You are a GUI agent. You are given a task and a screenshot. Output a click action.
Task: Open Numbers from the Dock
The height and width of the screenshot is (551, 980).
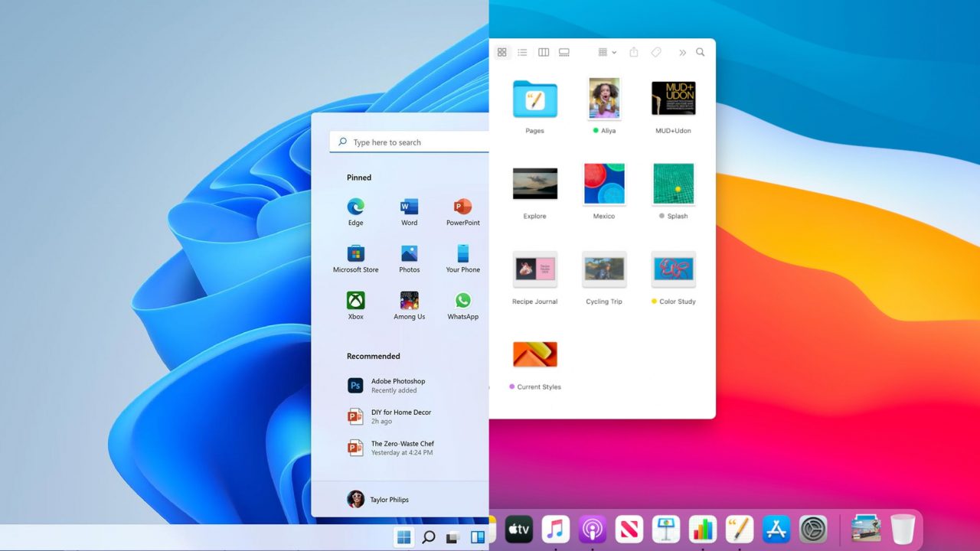coord(702,528)
